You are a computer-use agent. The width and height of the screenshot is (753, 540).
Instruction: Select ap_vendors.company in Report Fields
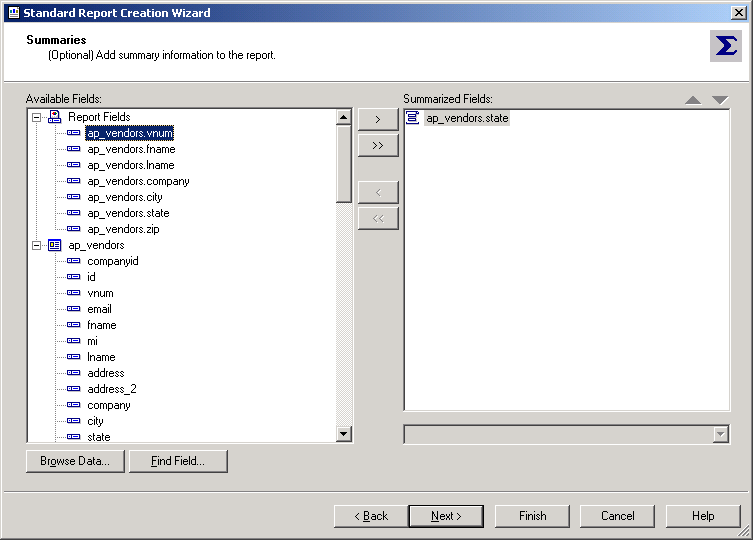(x=138, y=181)
